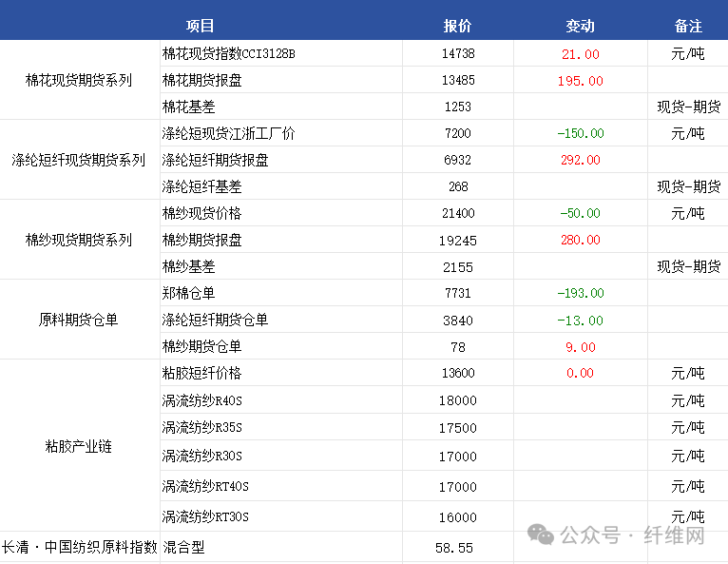Click the 涡流纺纱R35S row label

[x=202, y=427]
